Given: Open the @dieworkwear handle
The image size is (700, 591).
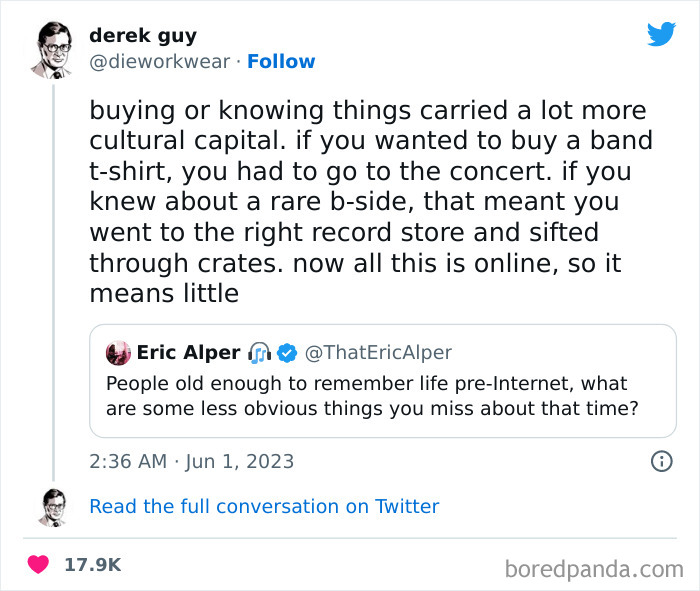Looking at the screenshot, I should tap(160, 62).
